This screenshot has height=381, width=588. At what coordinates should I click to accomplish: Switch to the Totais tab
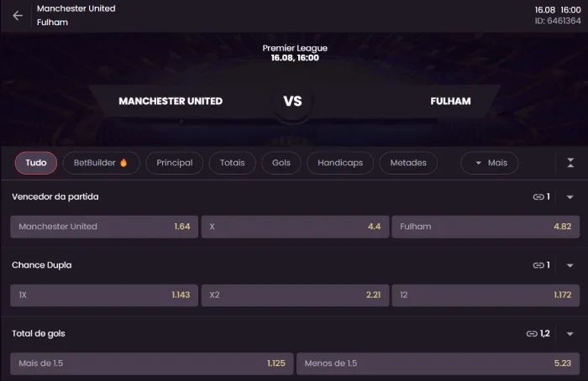point(232,163)
